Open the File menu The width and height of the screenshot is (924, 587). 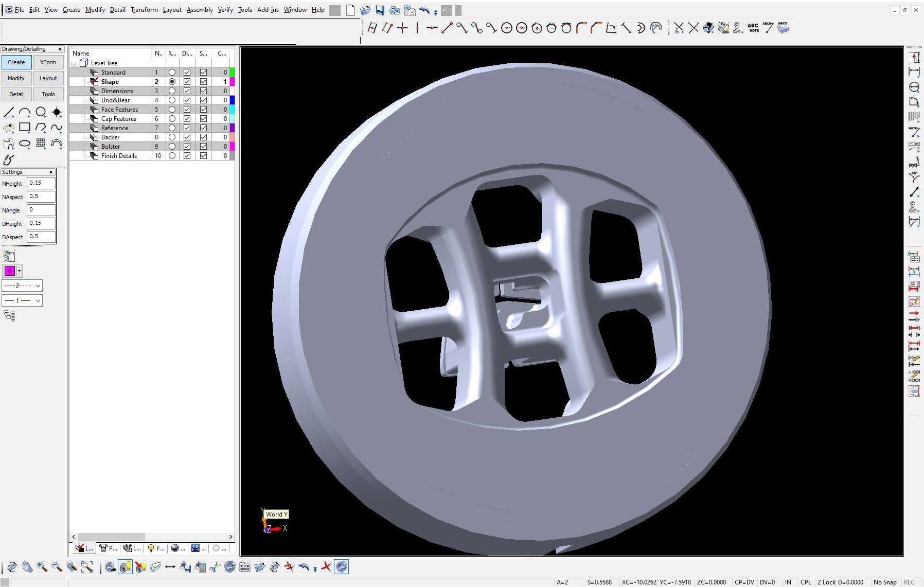tap(20, 10)
